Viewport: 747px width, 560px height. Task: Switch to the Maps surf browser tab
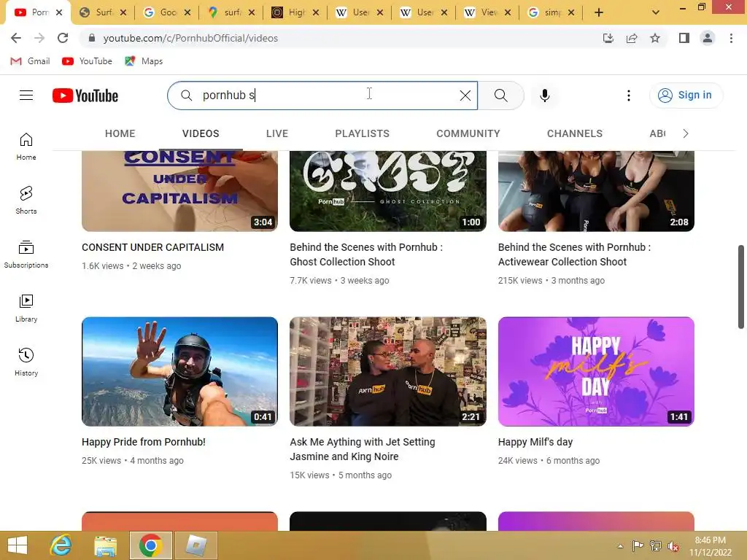[232, 12]
